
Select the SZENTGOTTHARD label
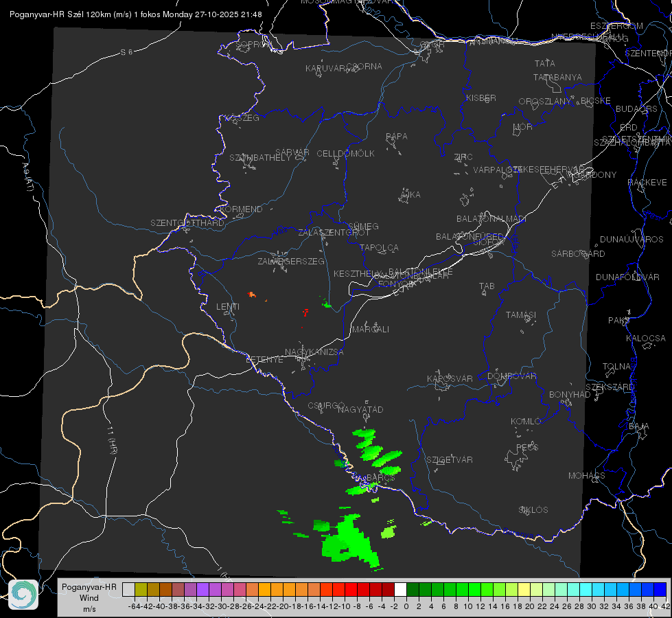(187, 223)
